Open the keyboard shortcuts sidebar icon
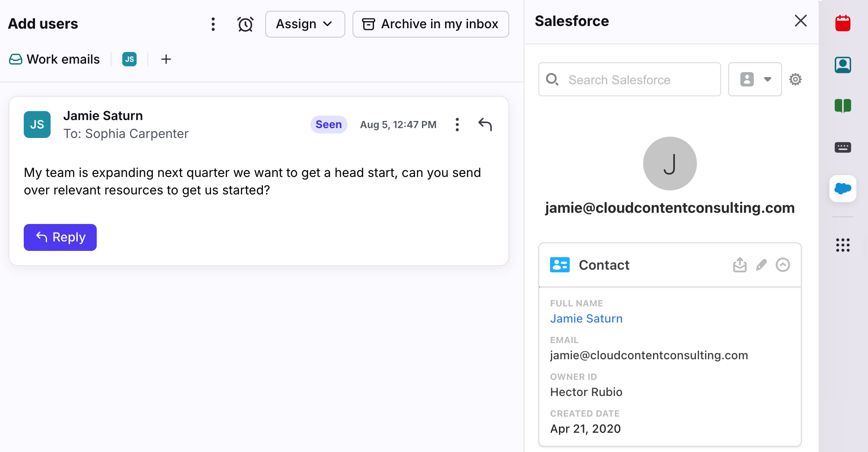Viewport: 868px width, 452px height. click(x=843, y=147)
